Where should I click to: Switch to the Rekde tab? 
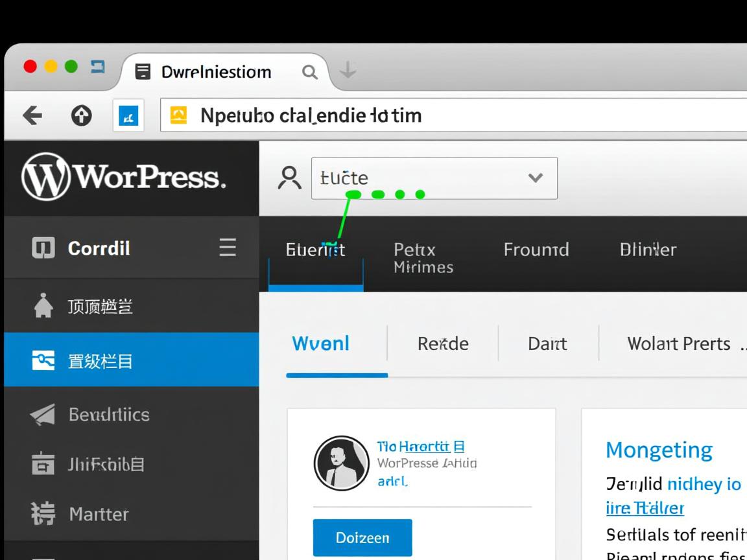click(x=443, y=344)
